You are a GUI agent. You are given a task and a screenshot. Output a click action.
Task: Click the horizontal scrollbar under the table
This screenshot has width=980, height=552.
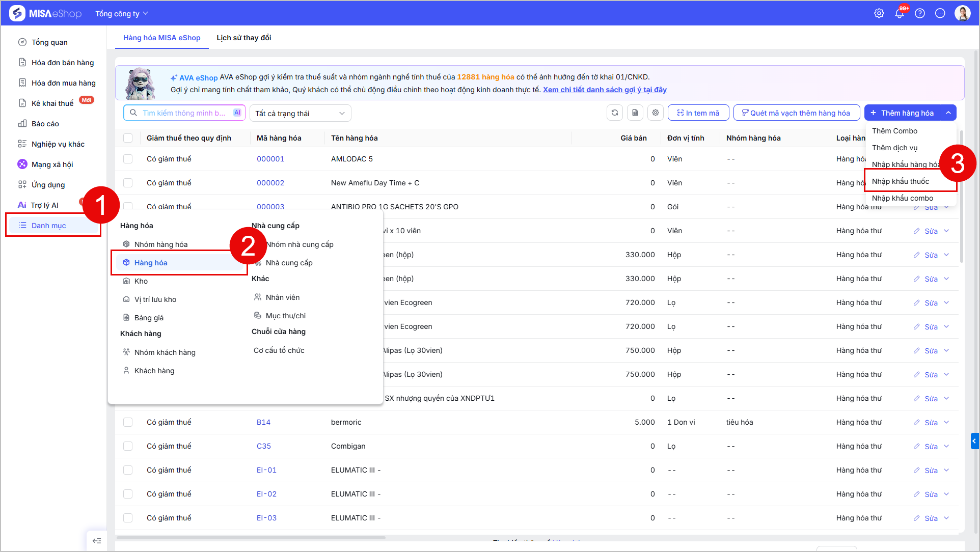coord(251,537)
